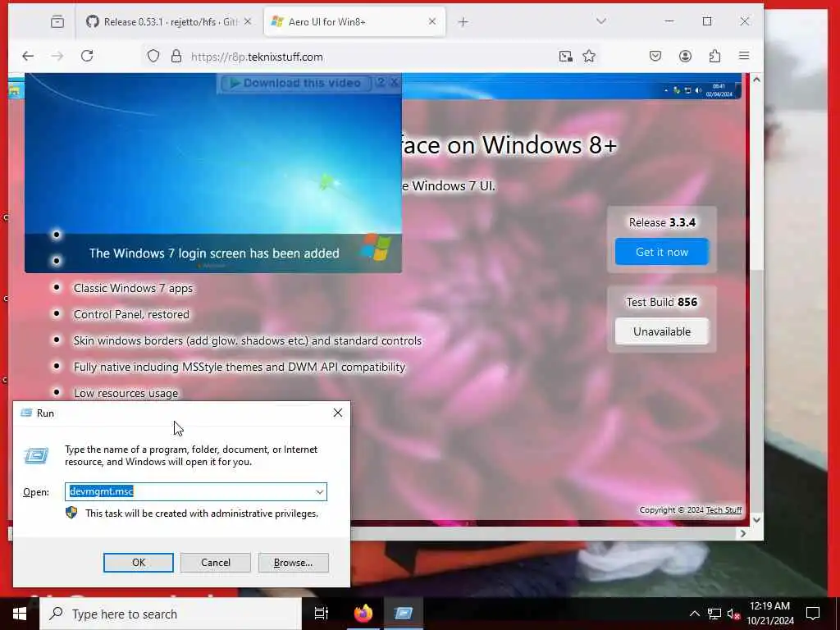Image resolution: width=840 pixels, height=630 pixels.
Task: Click the 'Test Build 856' label
Action: tap(662, 302)
